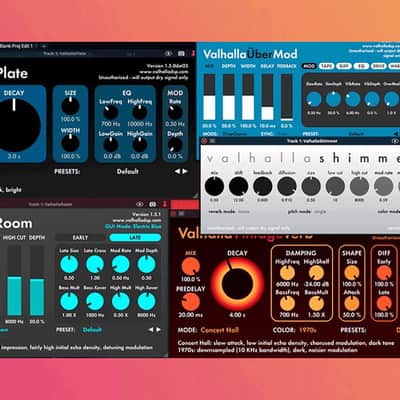Click the GUI Mode Electric Blue link in Room
The image size is (400, 400).
point(133,226)
